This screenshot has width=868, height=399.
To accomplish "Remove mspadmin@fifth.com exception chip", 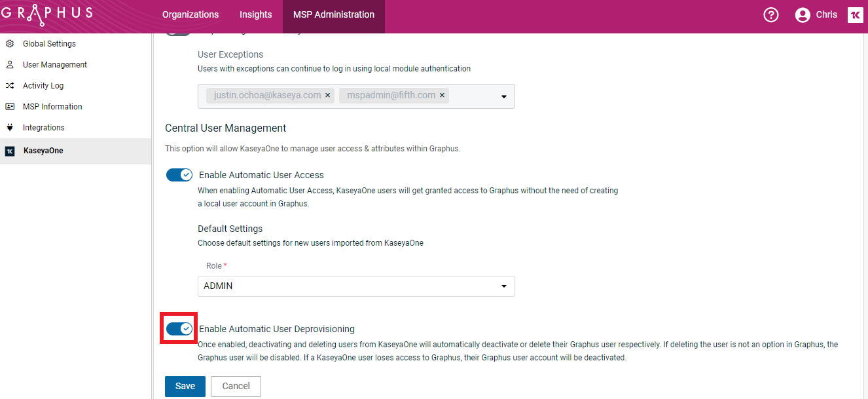I will pyautogui.click(x=442, y=96).
